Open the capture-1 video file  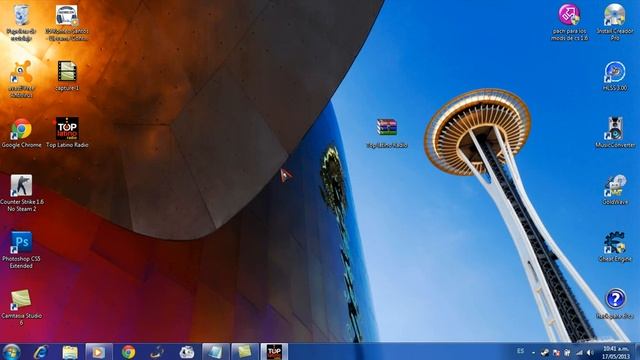point(67,76)
